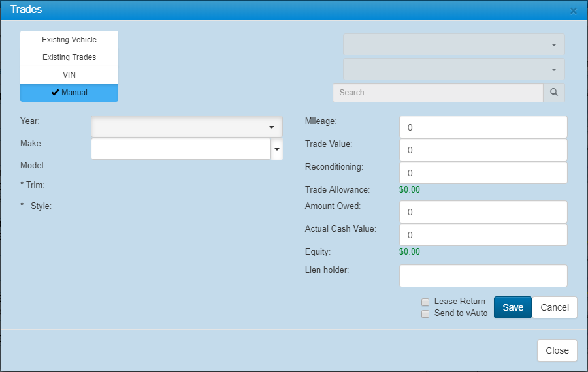Focus the Search text box
Image resolution: width=588 pixels, height=372 pixels.
coord(438,93)
